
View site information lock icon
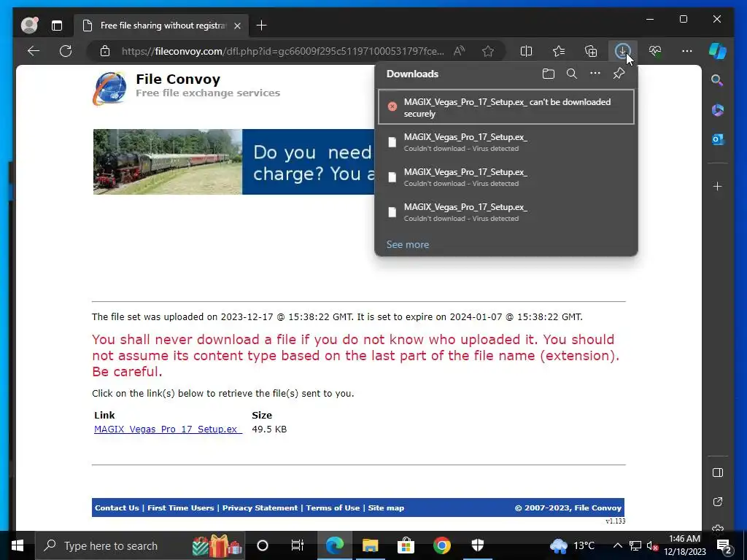(x=105, y=51)
